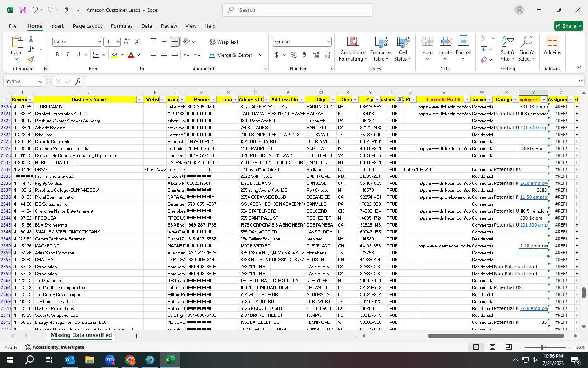Open the Insert tab
This screenshot has height=368, width=588.
[57, 26]
